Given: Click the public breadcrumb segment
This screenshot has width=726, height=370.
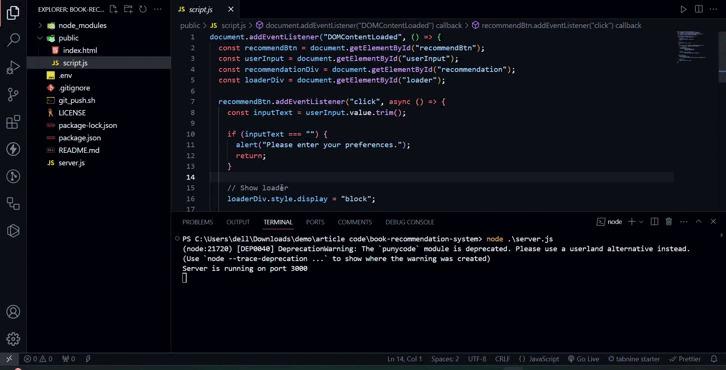Looking at the screenshot, I should pyautogui.click(x=190, y=26).
